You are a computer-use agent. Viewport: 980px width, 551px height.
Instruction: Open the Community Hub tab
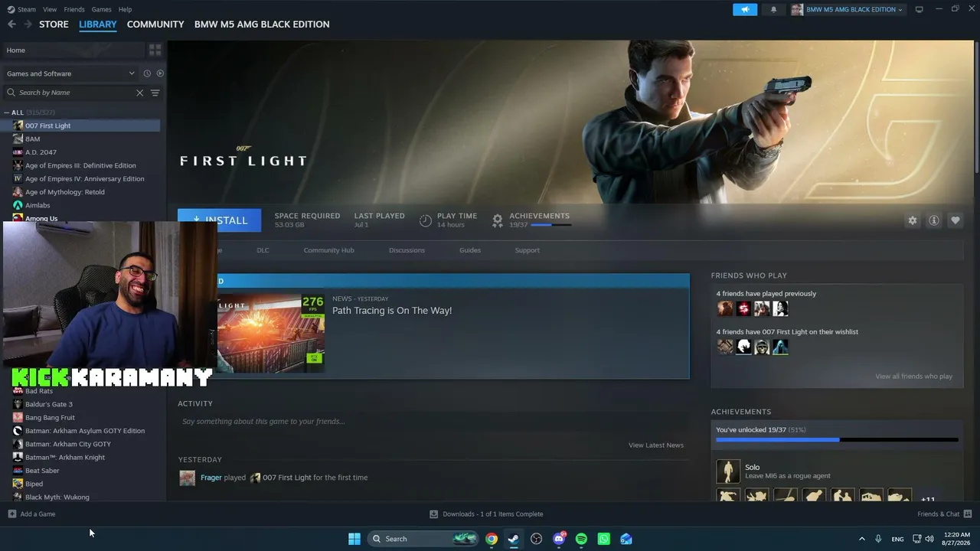(x=328, y=250)
